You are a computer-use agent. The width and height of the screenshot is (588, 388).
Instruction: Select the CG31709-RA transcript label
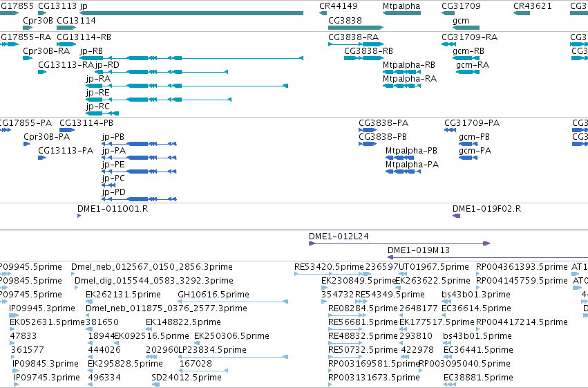pyautogui.click(x=469, y=37)
